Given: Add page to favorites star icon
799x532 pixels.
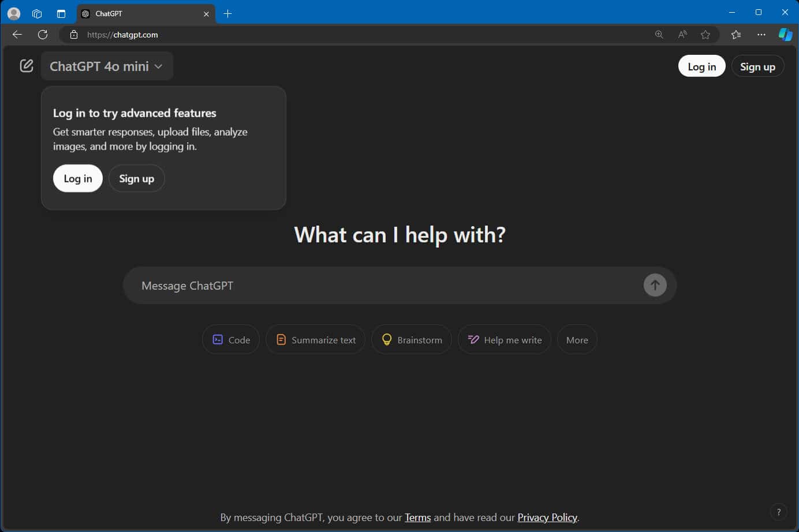Looking at the screenshot, I should 705,35.
